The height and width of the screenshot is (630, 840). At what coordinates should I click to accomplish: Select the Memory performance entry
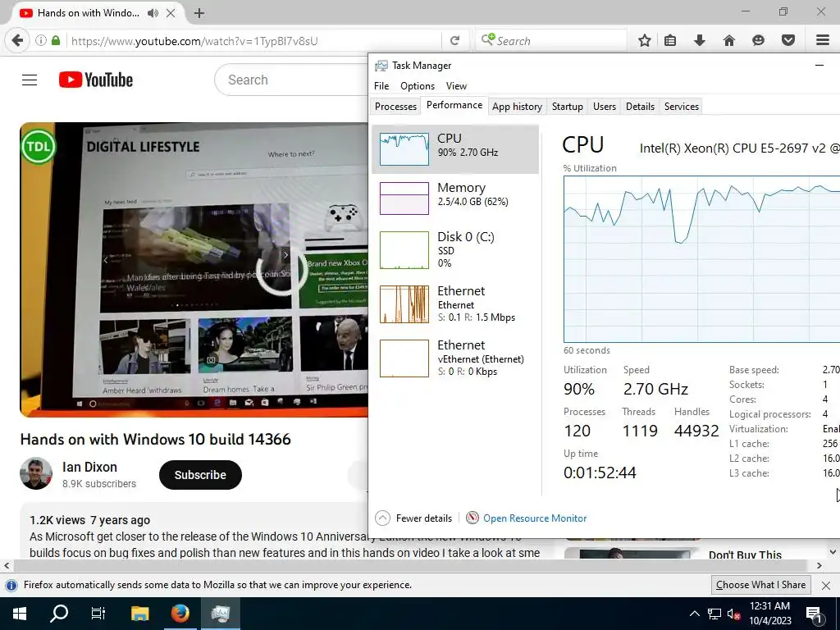pyautogui.click(x=454, y=199)
